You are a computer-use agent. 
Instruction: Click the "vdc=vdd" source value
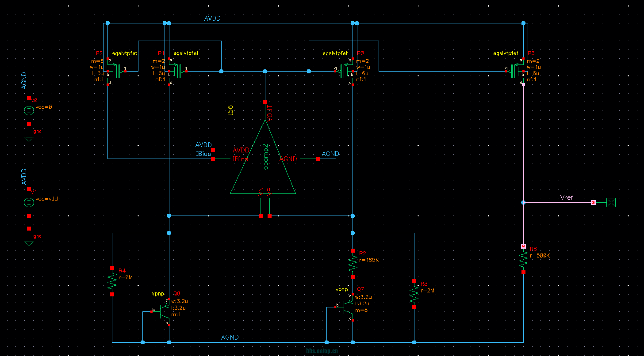coord(47,199)
